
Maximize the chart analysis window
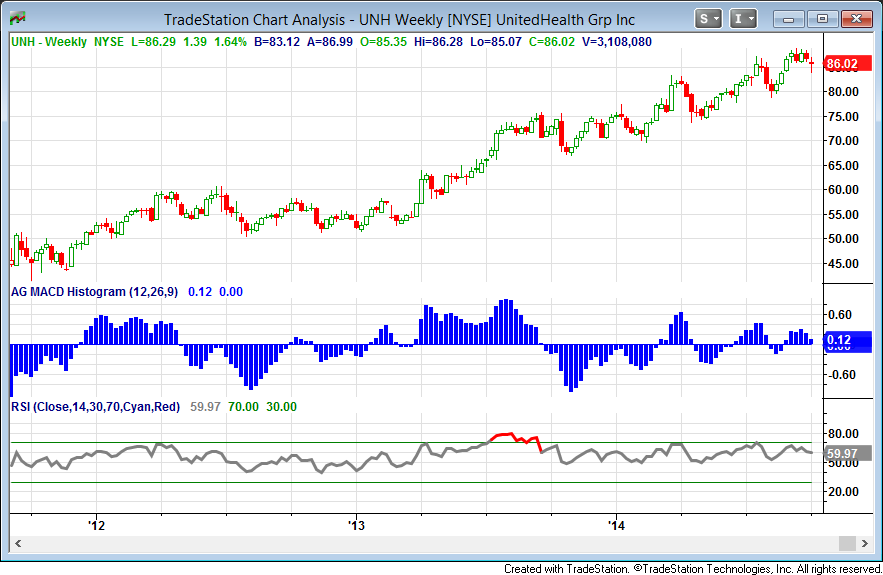tap(822, 19)
